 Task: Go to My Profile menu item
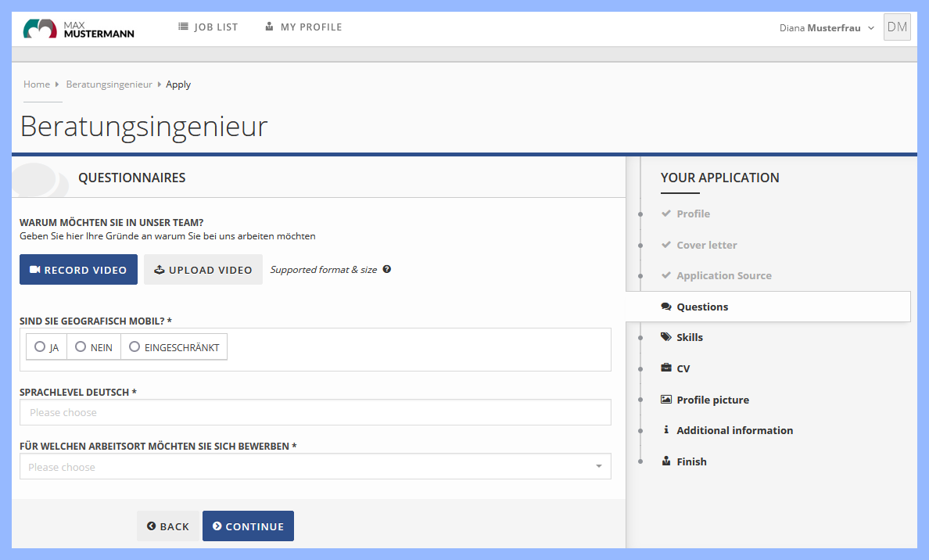click(x=303, y=27)
